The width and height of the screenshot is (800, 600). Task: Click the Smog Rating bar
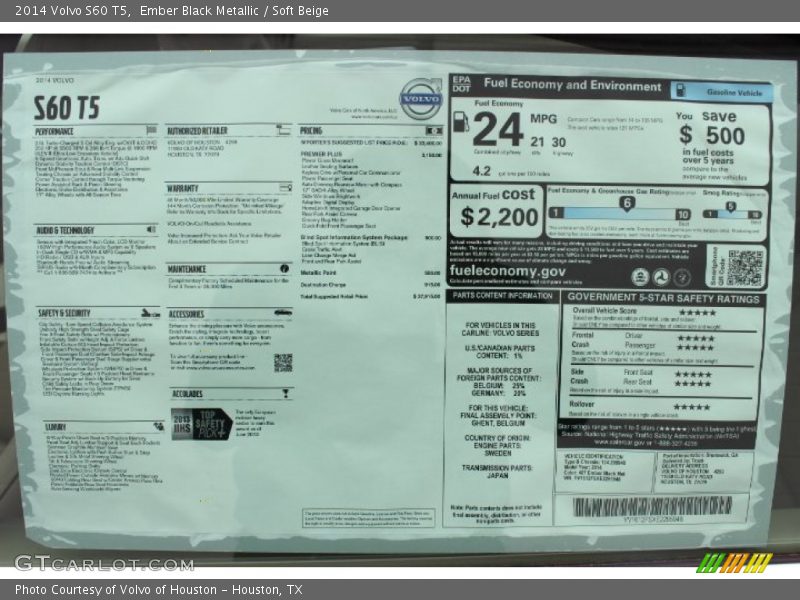(732, 213)
